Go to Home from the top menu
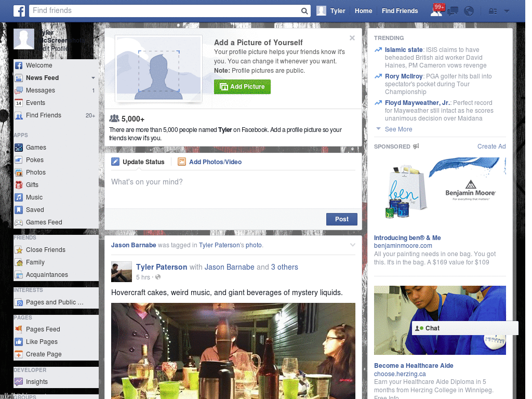This screenshot has height=399, width=532. 363,10
